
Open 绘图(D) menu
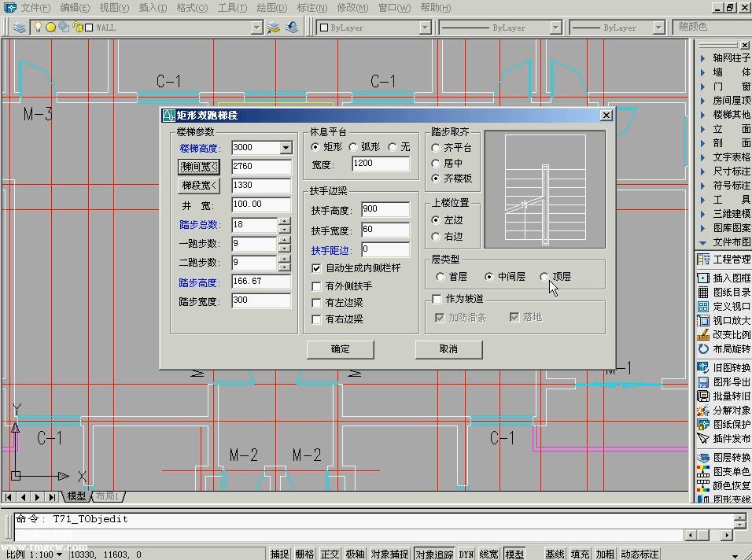(272, 8)
